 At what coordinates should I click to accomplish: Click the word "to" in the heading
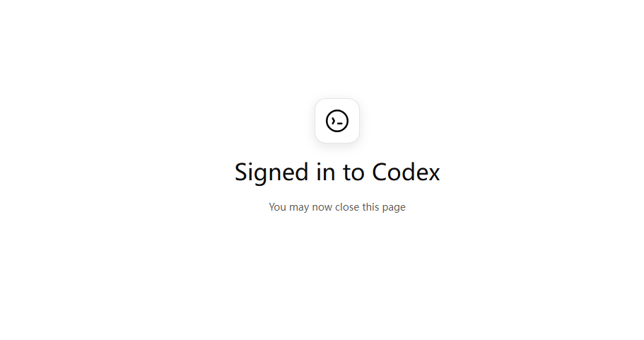tap(353, 172)
